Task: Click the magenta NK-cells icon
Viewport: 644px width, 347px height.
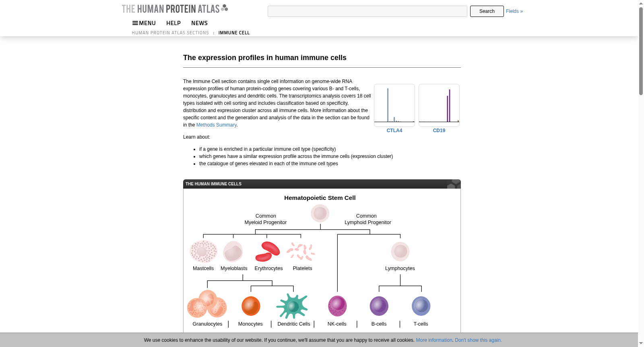Action: 337,306
